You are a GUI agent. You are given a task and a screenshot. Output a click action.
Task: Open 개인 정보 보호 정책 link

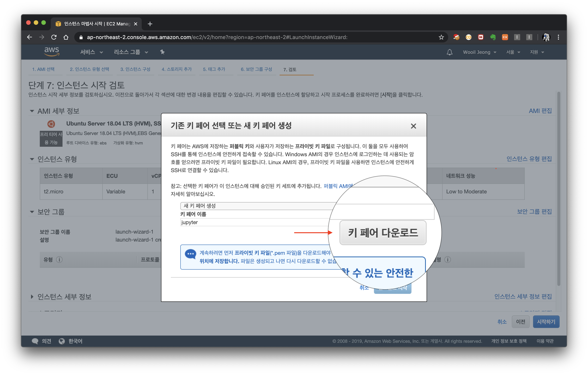pyautogui.click(x=509, y=341)
